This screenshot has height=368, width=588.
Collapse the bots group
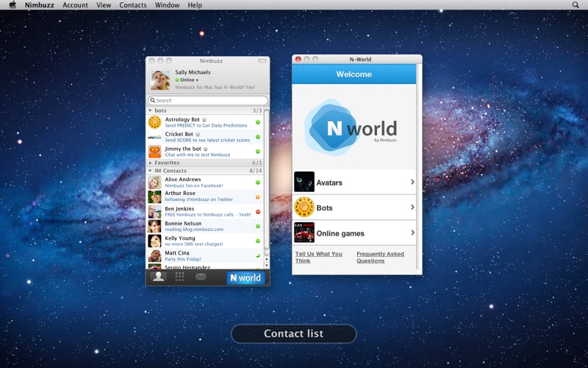150,110
